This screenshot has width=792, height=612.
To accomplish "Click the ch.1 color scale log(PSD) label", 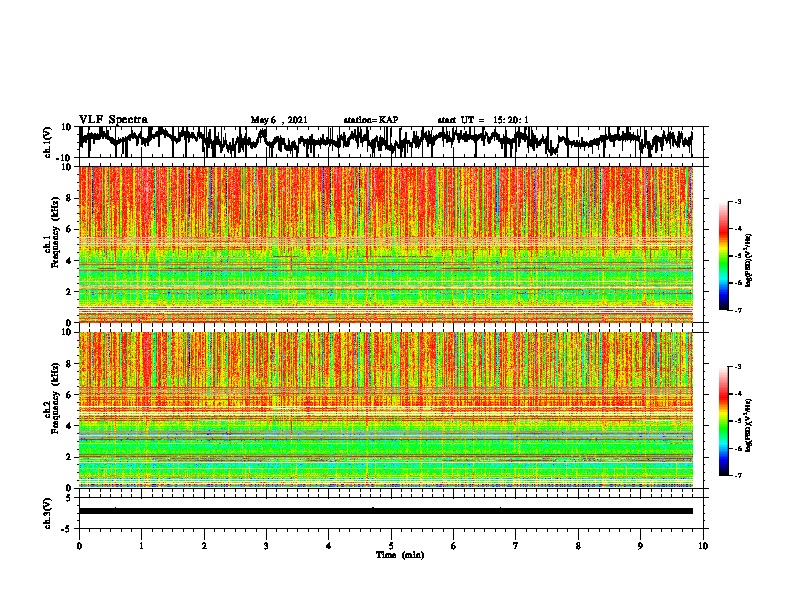I will point(749,260).
